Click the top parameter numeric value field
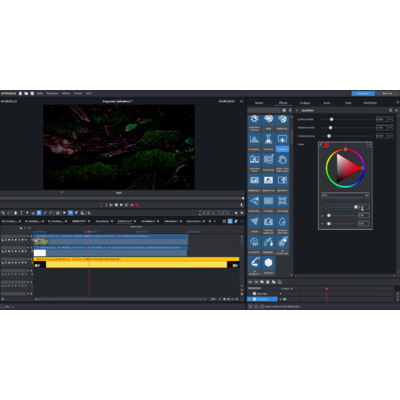 point(381,119)
